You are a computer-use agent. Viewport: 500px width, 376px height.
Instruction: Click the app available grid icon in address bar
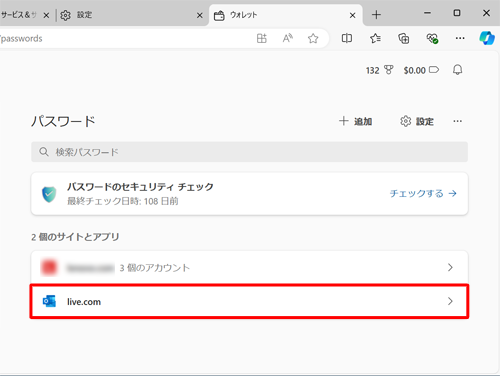[x=262, y=38]
